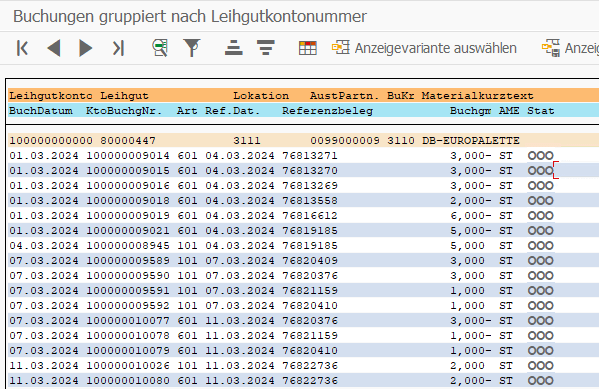Select booking number 100000009590
Screen dimensions: 599x389
(x=128, y=276)
